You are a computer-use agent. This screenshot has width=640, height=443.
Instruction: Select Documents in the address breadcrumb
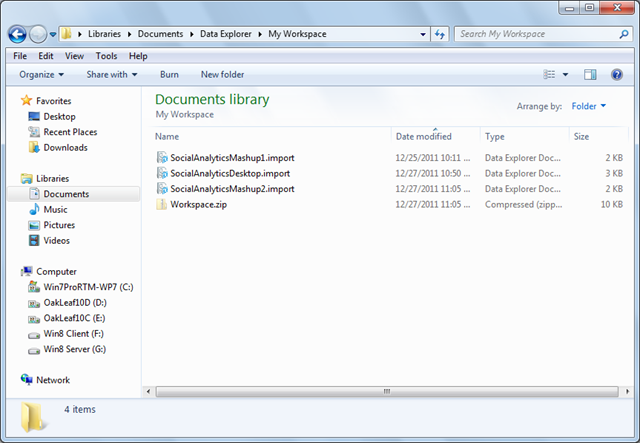[160, 34]
